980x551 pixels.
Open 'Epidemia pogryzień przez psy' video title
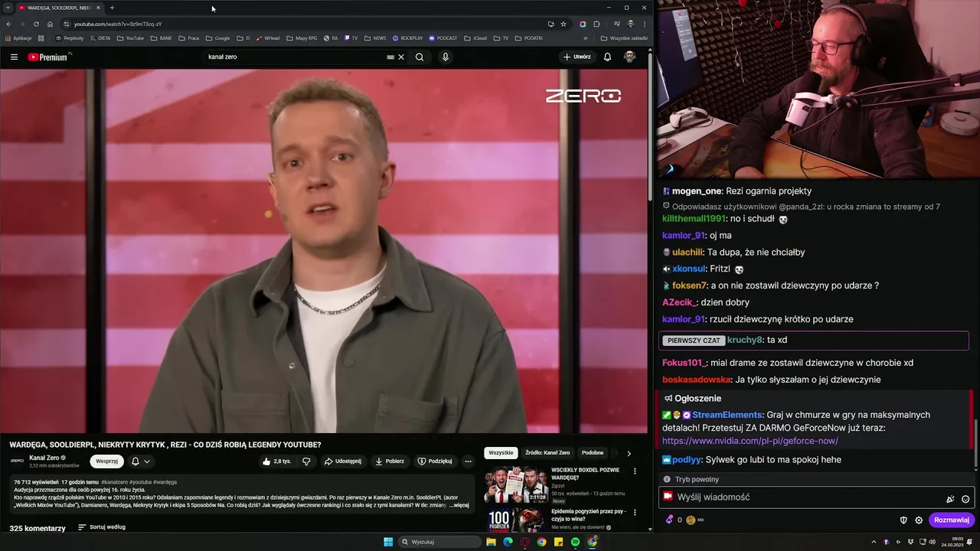tap(588, 515)
